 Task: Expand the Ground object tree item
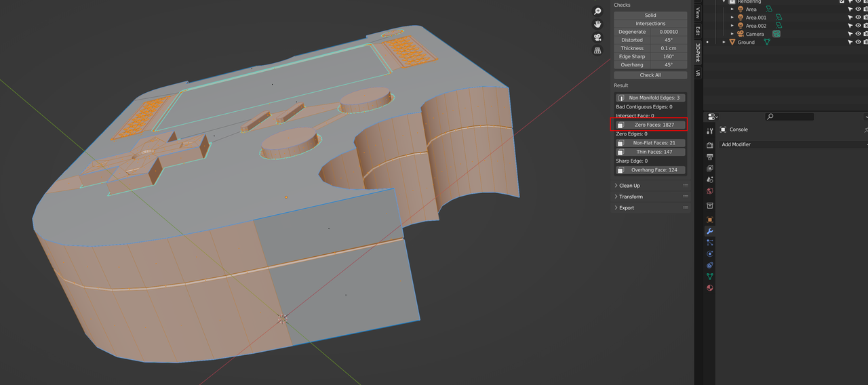tap(724, 42)
